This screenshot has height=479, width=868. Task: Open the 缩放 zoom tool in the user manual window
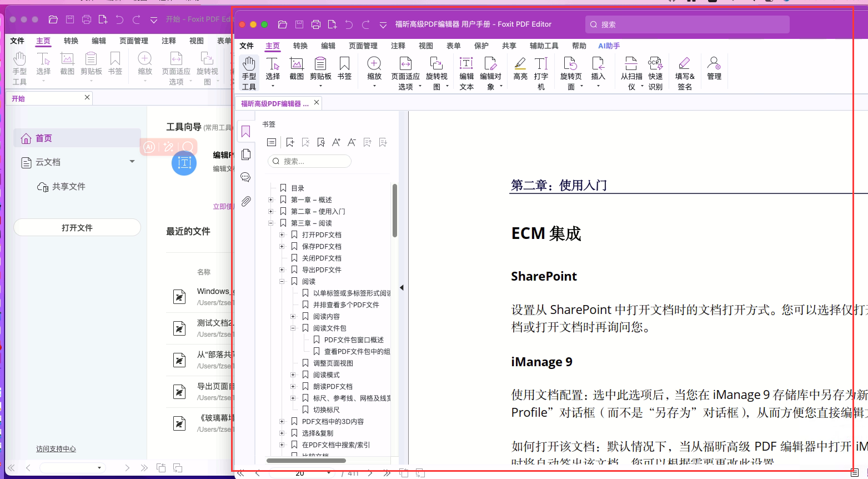(x=374, y=72)
